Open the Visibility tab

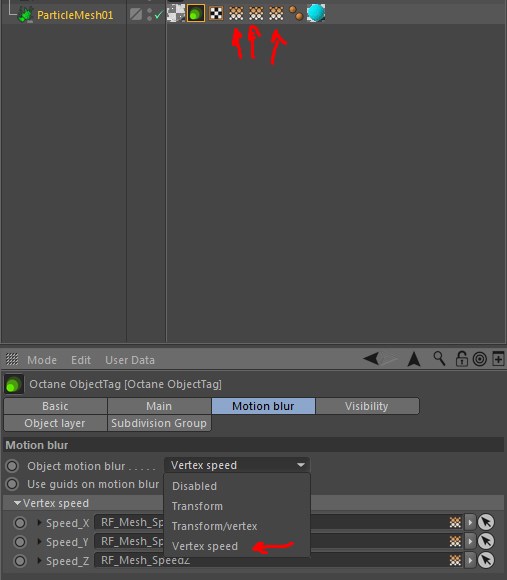pos(367,406)
